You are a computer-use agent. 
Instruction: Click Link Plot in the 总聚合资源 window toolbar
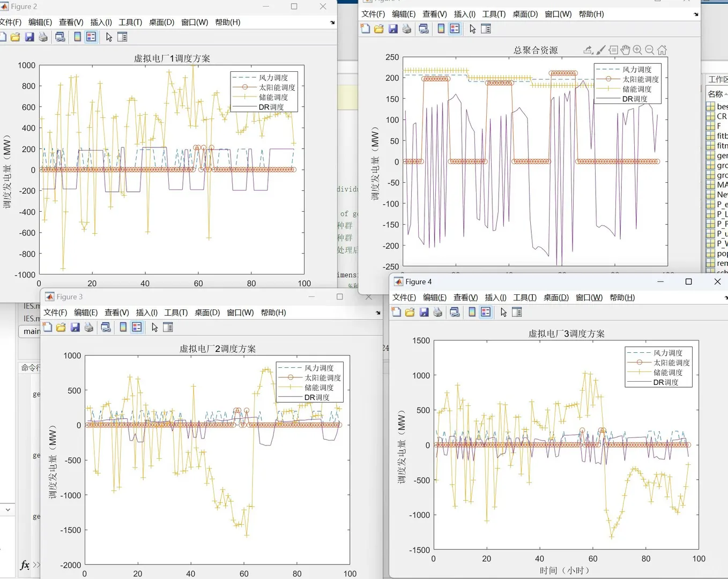[424, 29]
